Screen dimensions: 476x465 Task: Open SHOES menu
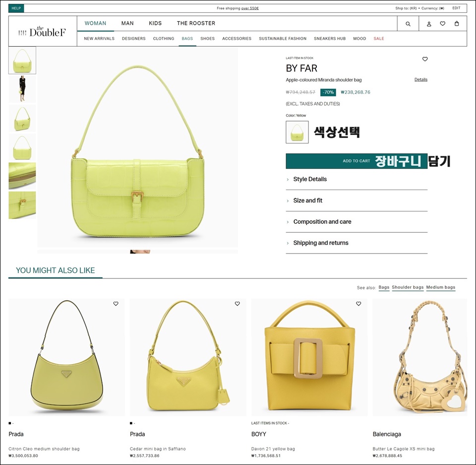[x=208, y=39]
